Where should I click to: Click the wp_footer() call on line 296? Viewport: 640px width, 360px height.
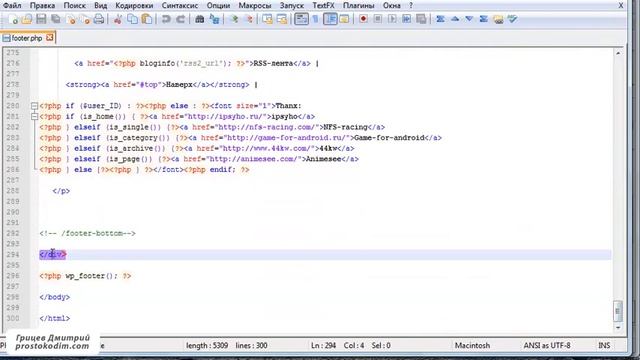91,276
